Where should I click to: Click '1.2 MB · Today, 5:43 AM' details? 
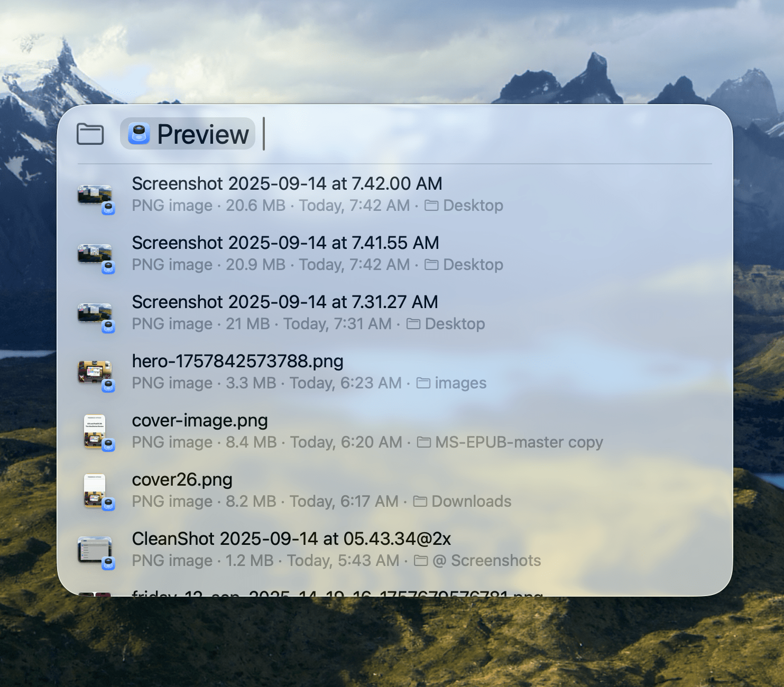(x=312, y=560)
